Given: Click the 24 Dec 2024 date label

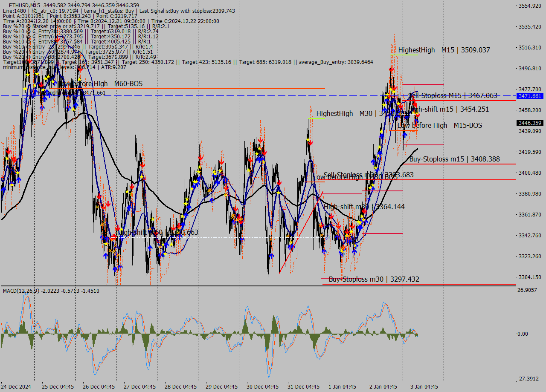Looking at the screenshot, I should (16, 387).
